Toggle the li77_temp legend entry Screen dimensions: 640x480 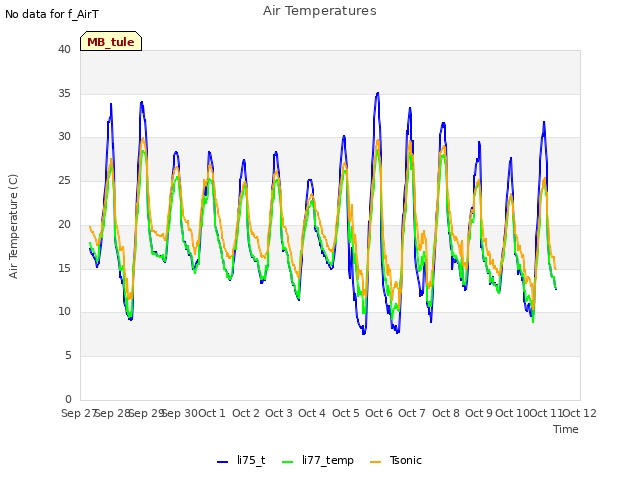[318, 460]
